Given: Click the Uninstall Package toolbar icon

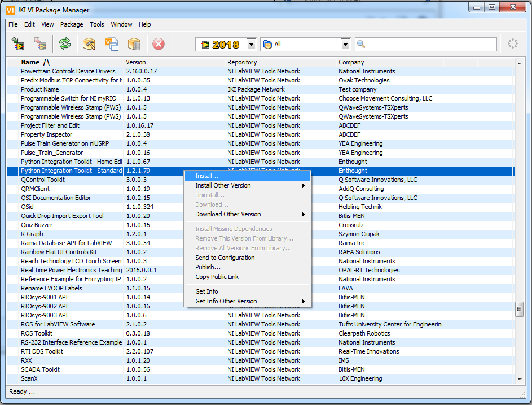Looking at the screenshot, I should tap(40, 44).
